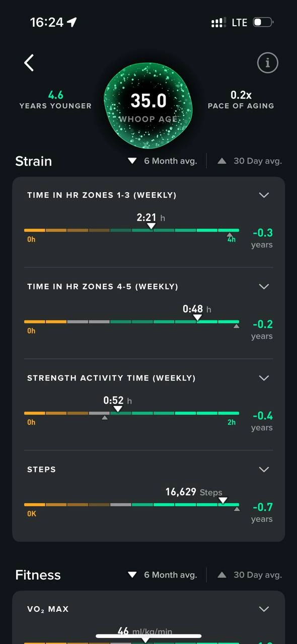Select Strain 6 Month avg. legend

pyautogui.click(x=163, y=161)
